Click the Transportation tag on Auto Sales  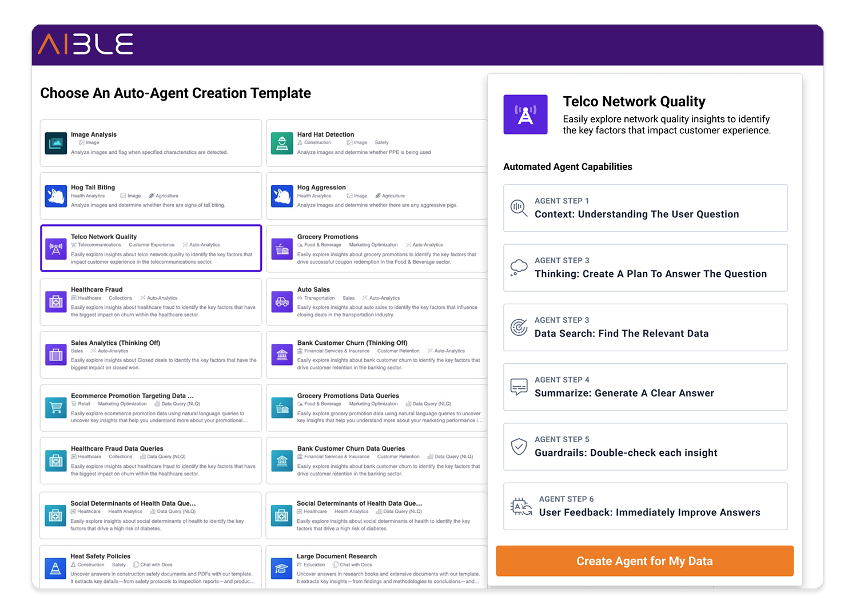(316, 298)
